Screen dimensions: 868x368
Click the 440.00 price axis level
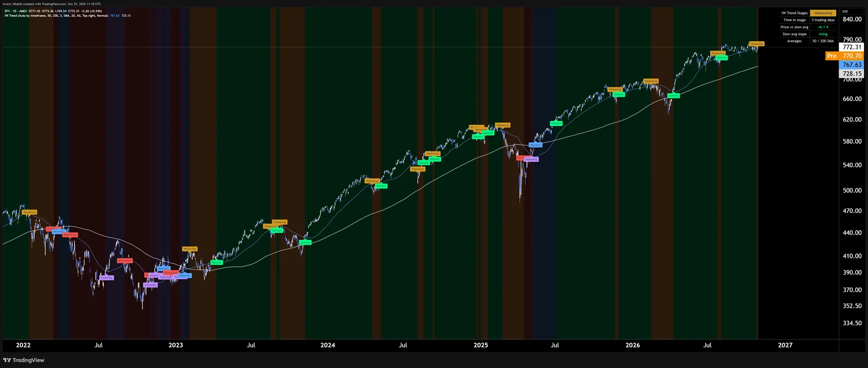852,233
